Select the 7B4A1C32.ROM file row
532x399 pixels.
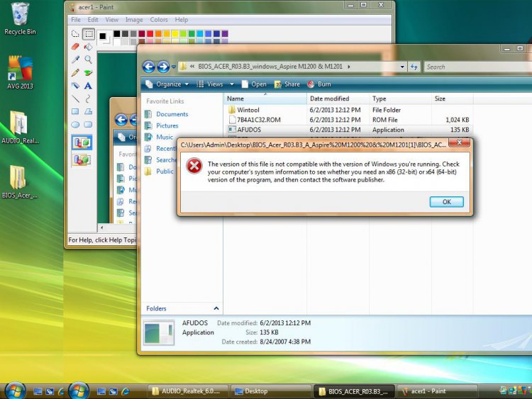point(348,120)
